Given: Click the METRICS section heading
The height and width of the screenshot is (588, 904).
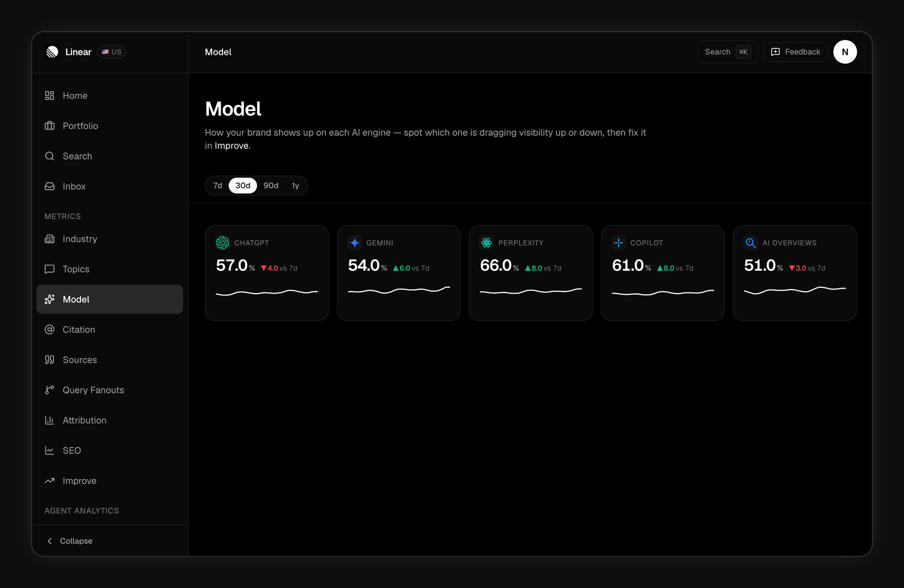Looking at the screenshot, I should (x=63, y=217).
